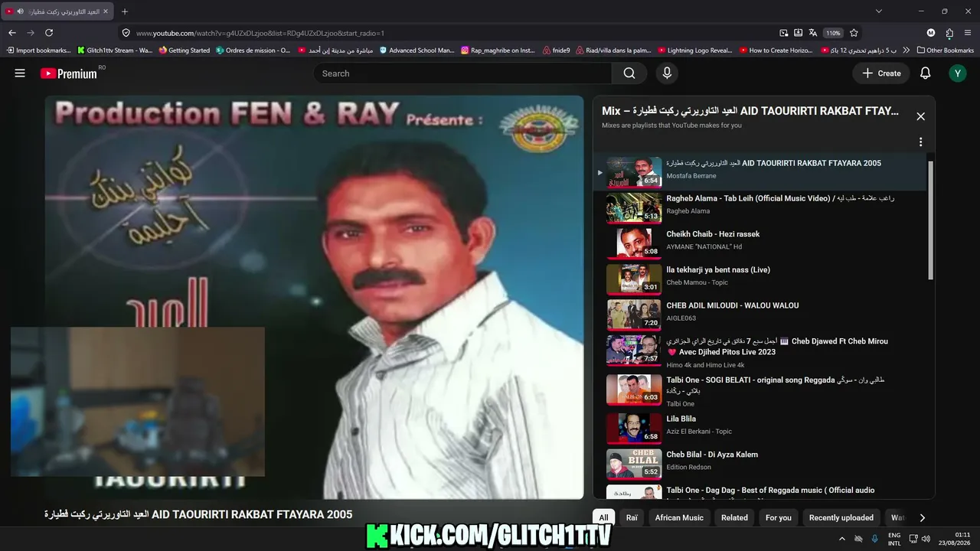Image resolution: width=980 pixels, height=551 pixels.
Task: Click the picture-in-picture address bar icon
Action: pyautogui.click(x=784, y=33)
